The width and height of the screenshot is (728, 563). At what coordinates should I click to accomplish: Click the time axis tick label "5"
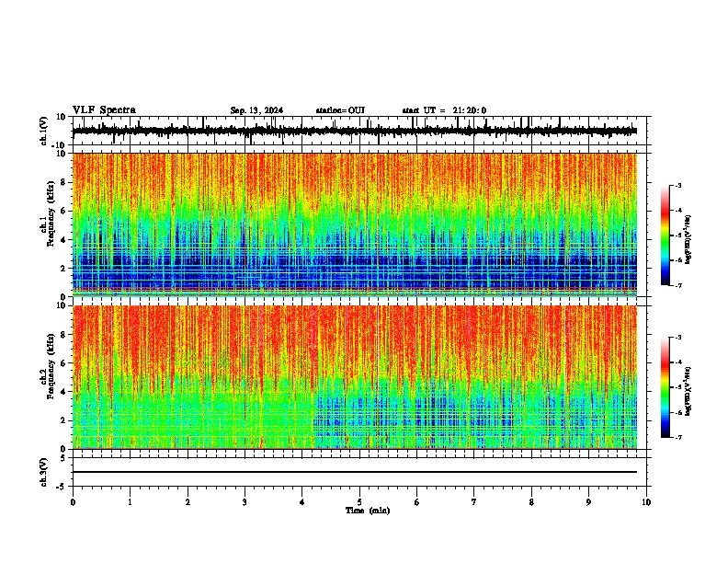[359, 502]
